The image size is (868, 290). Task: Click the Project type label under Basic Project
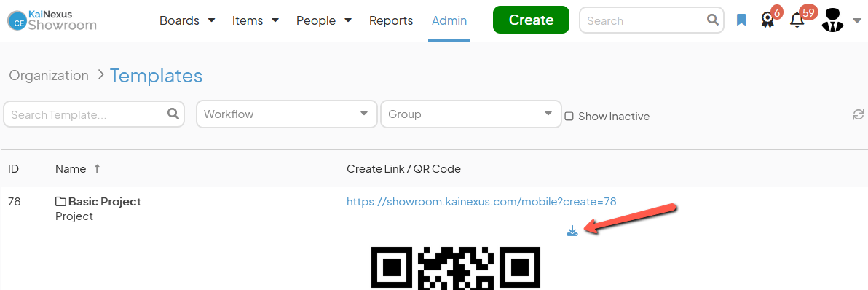74,216
